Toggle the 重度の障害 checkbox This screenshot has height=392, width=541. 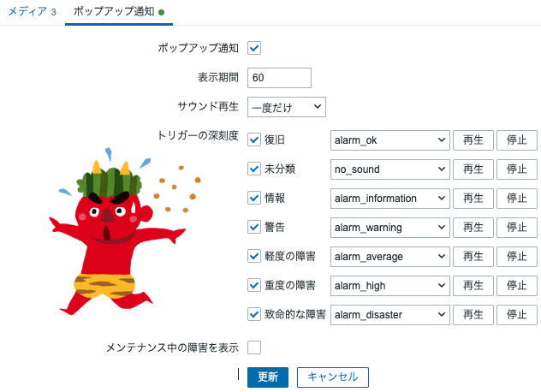click(x=254, y=285)
